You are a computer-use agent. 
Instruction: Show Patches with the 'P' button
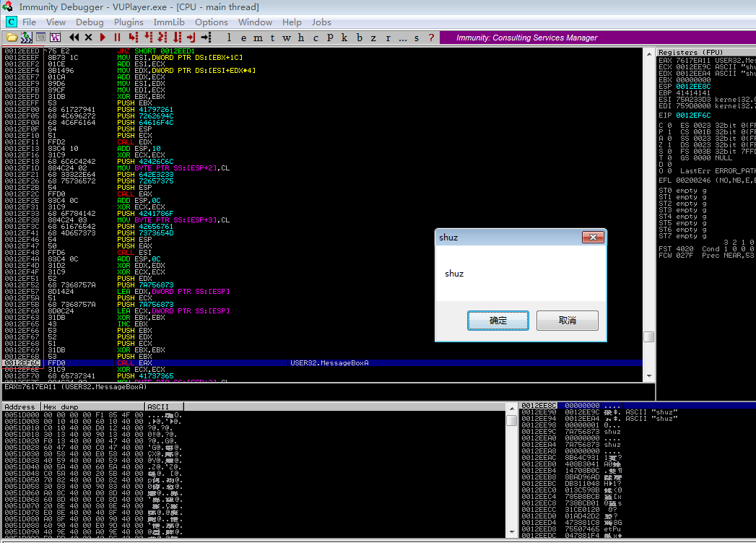(x=330, y=38)
